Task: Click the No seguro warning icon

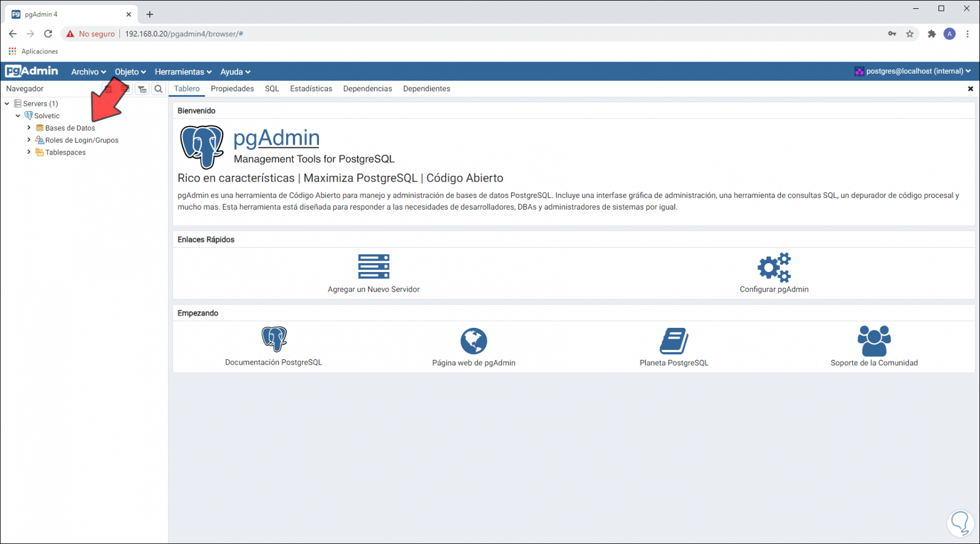Action: coord(70,34)
